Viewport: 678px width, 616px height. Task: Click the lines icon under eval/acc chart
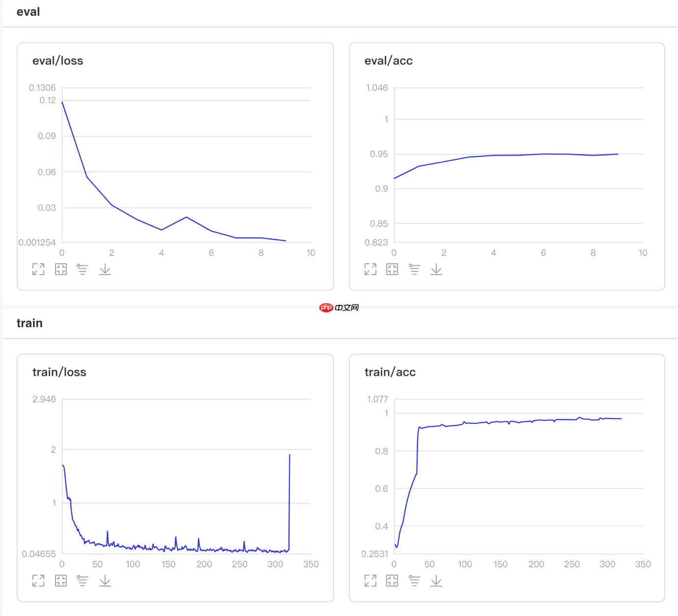(x=415, y=269)
